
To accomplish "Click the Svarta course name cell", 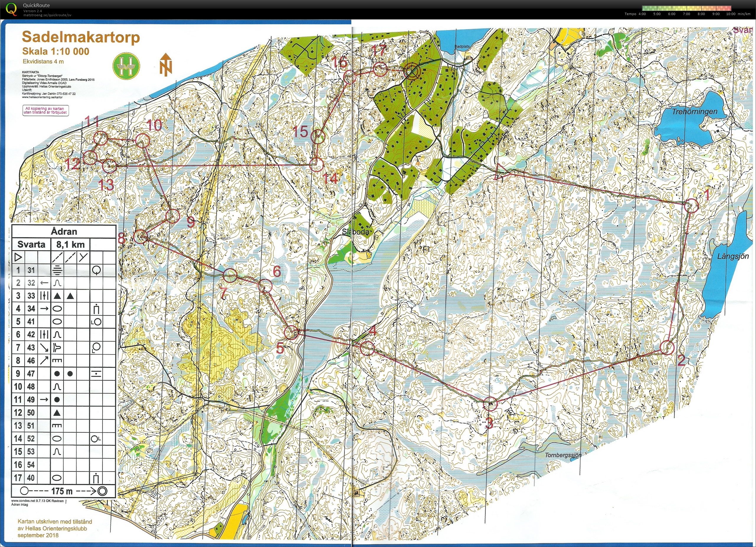I will pos(31,244).
